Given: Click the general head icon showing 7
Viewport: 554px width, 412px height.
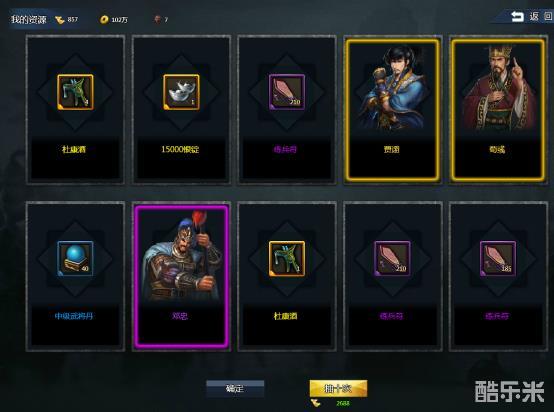Looking at the screenshot, I should pos(158,19).
